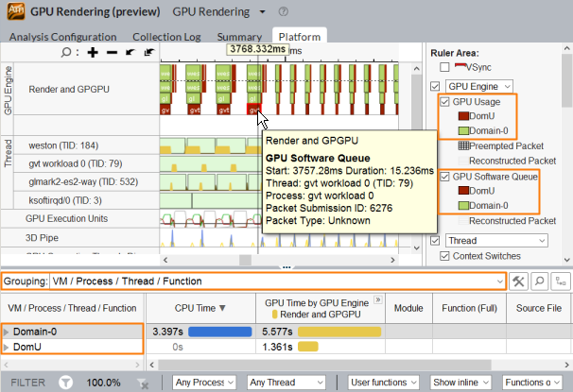The height and width of the screenshot is (392, 573).
Task: Click the timeline horizontal scrollbar thumb
Action: click(x=245, y=260)
